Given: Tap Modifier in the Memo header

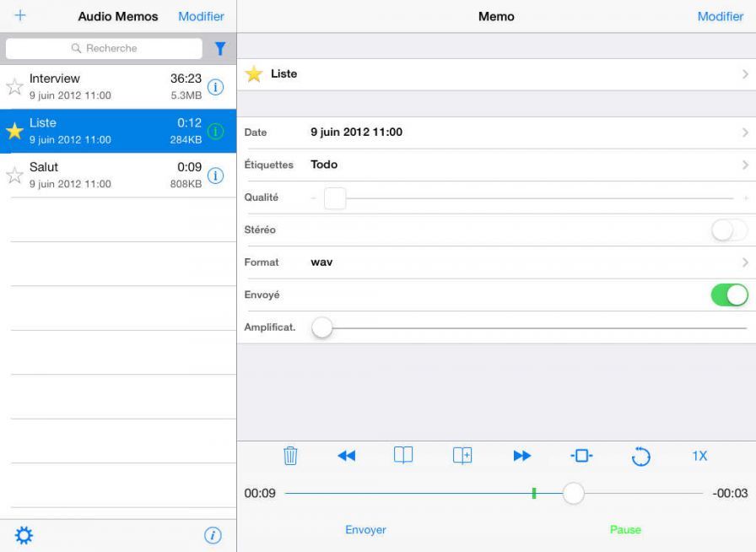Looking at the screenshot, I should click(720, 16).
